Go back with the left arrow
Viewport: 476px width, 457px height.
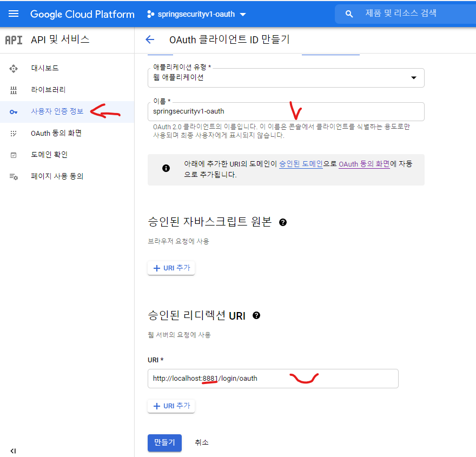[x=150, y=39]
